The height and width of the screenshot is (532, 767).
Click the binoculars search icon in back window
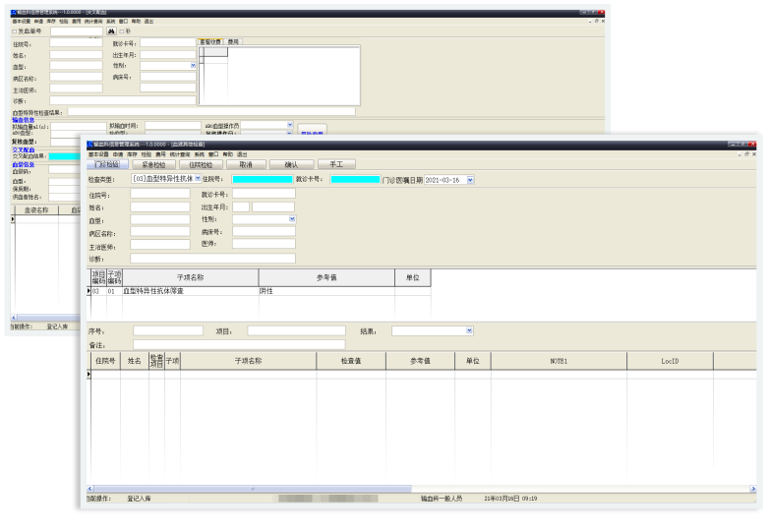(111, 31)
